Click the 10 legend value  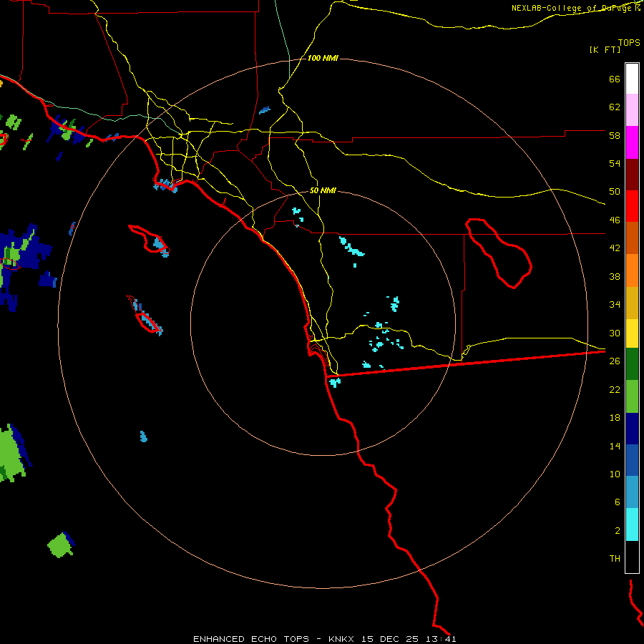pyautogui.click(x=615, y=474)
